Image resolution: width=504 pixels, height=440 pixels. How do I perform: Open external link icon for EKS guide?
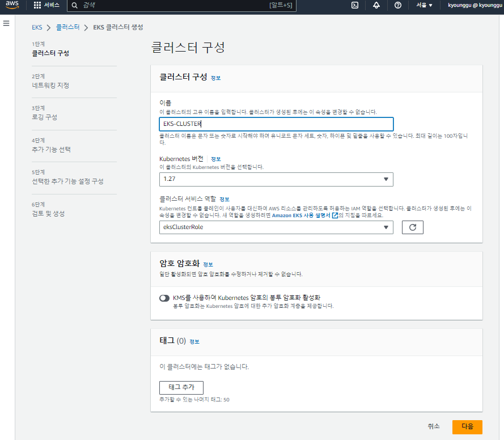coord(335,215)
